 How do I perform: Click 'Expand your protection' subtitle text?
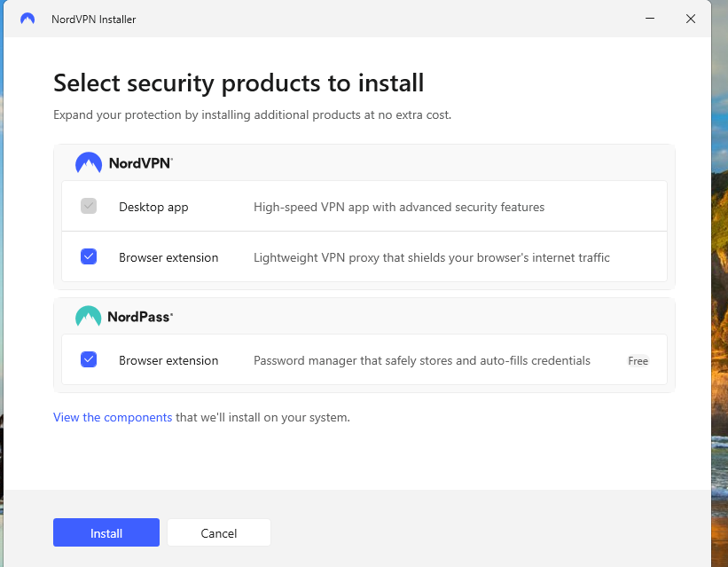(x=252, y=114)
